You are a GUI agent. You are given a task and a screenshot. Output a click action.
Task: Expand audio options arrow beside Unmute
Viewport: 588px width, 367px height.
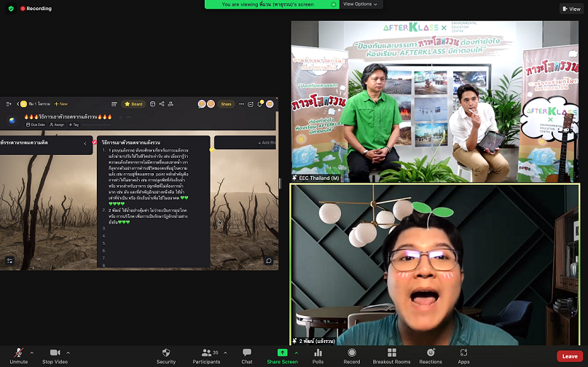pos(32,351)
